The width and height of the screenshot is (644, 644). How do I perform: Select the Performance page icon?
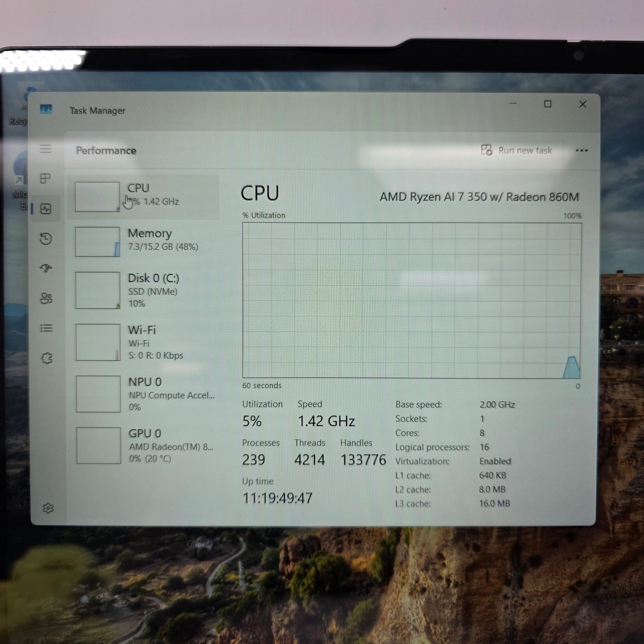(46, 209)
